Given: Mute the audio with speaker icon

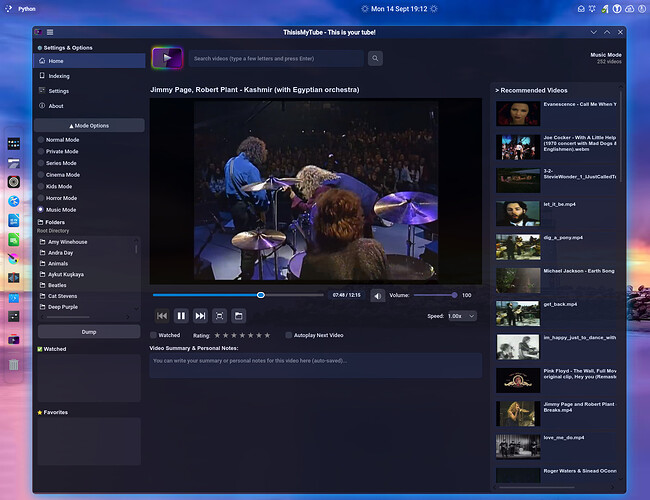Looking at the screenshot, I should (x=377, y=296).
